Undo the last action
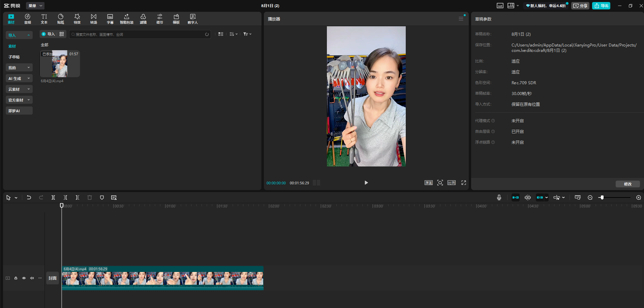 (x=29, y=197)
